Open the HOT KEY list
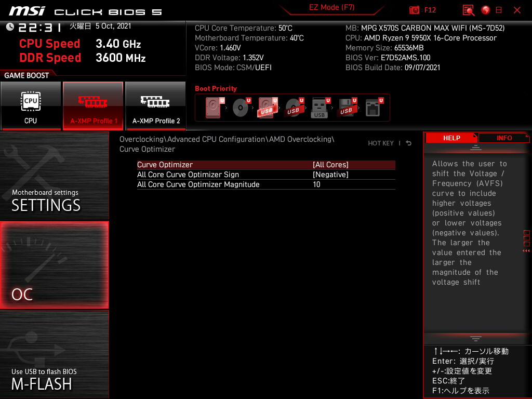The width and height of the screenshot is (532, 399). point(381,143)
